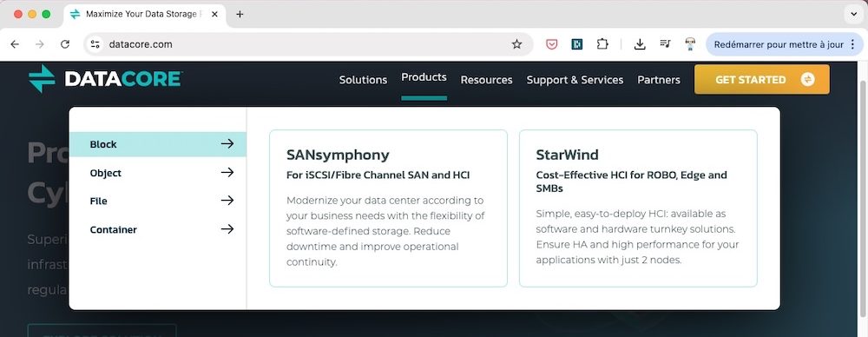Click the teal square extension icon

577,44
